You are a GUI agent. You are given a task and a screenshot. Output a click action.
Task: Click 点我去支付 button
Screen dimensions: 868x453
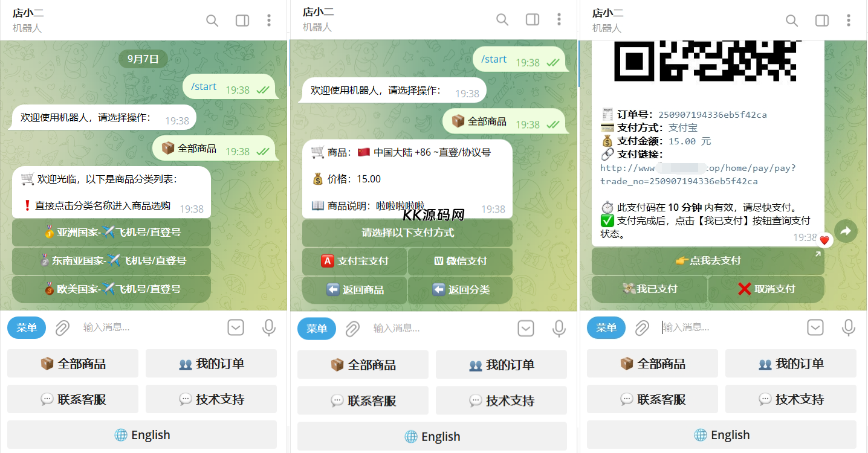pyautogui.click(x=708, y=261)
